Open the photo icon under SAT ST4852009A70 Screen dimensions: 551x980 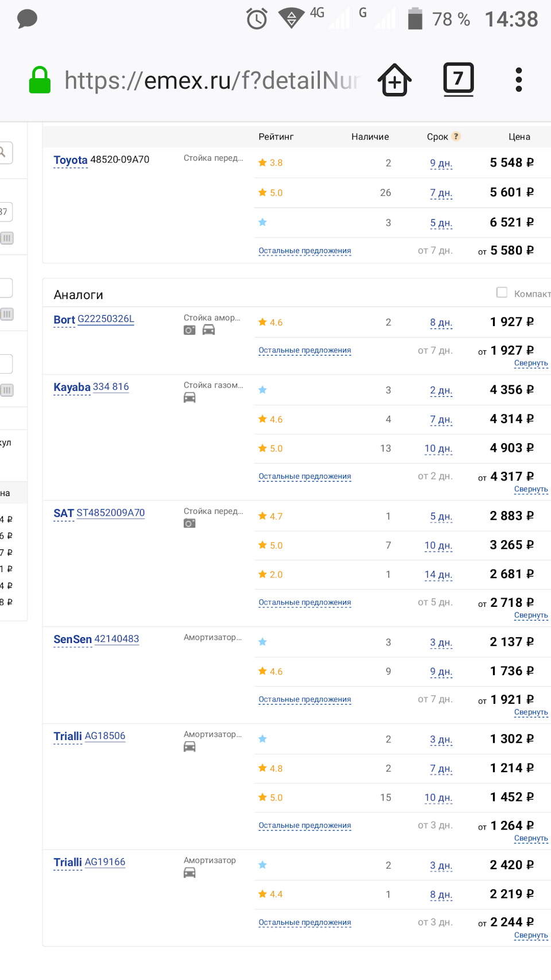tap(189, 523)
